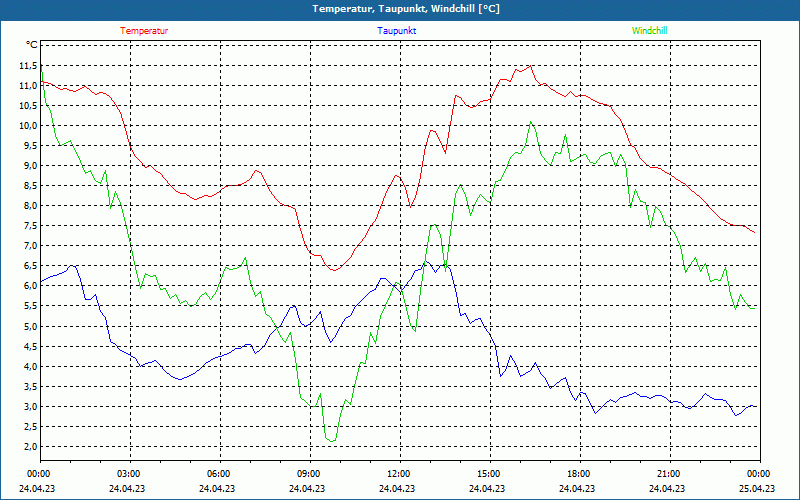Screen dimensions: 800x500
Task: Click the 21:00 time axis label
Action: pos(669,474)
